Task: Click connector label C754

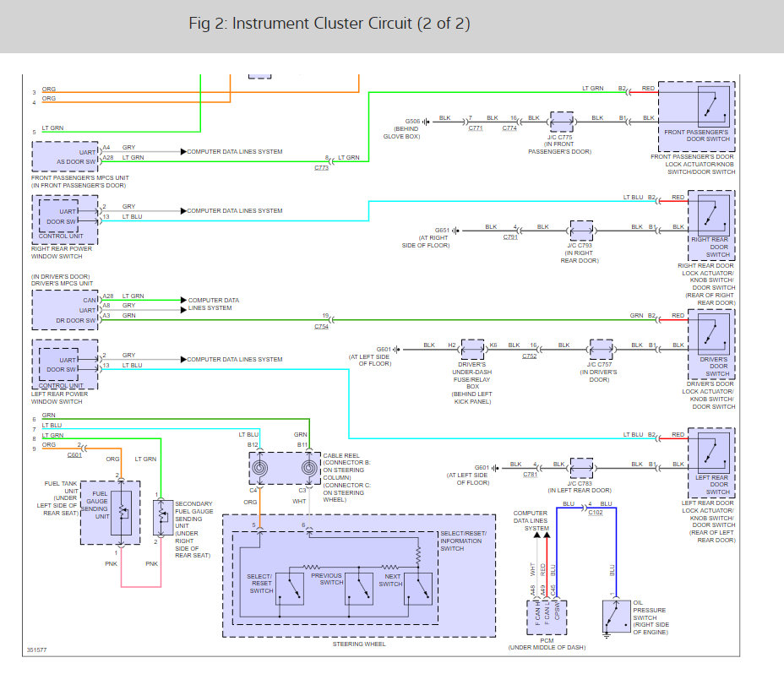Action: coord(322,327)
